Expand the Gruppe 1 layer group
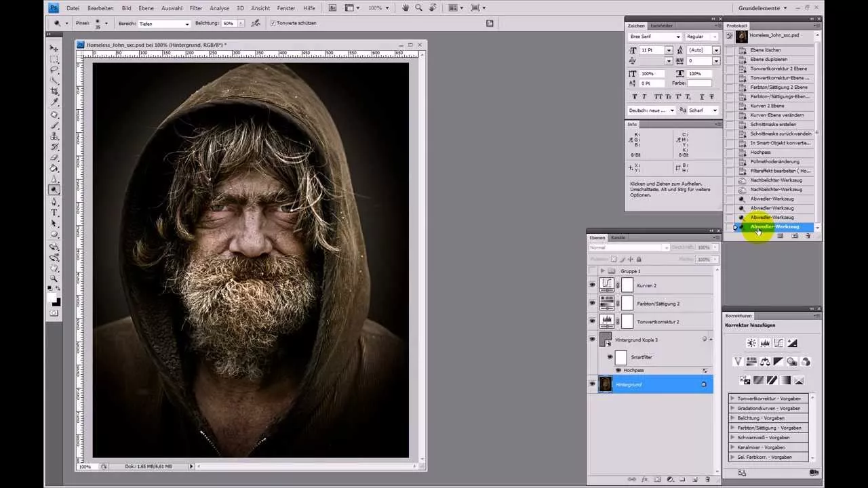 pyautogui.click(x=603, y=270)
